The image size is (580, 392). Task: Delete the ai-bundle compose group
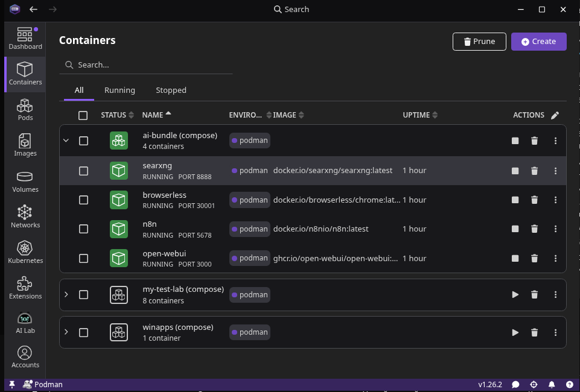[x=534, y=141]
